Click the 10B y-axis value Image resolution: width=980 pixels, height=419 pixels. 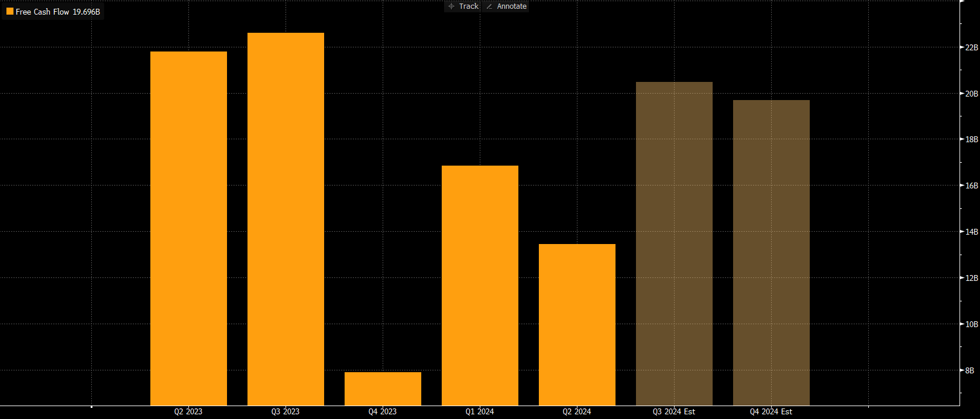(x=972, y=324)
